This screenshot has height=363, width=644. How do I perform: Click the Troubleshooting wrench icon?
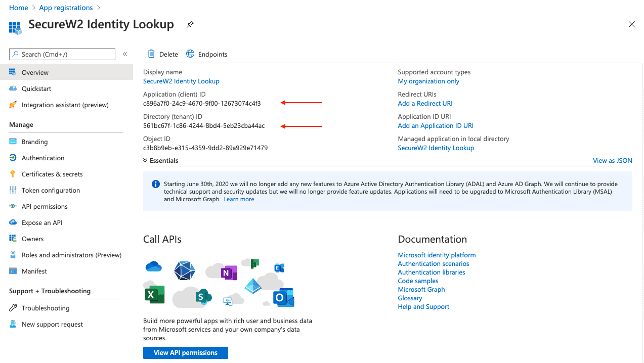[13, 308]
